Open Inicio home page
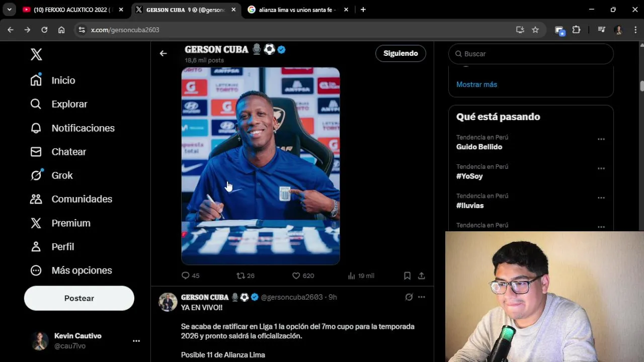 click(53, 80)
